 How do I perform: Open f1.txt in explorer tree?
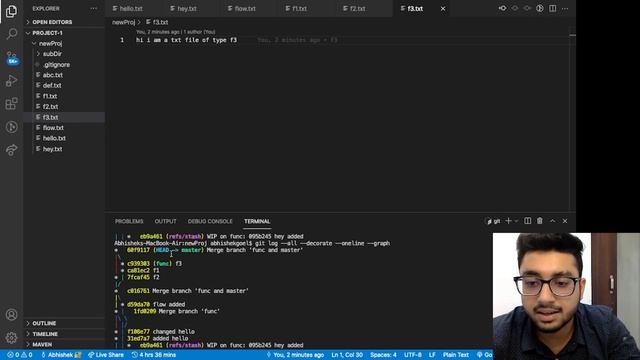pos(64,96)
